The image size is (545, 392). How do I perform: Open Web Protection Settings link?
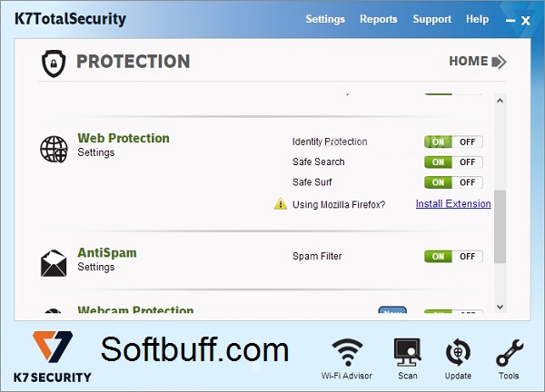[x=96, y=152]
